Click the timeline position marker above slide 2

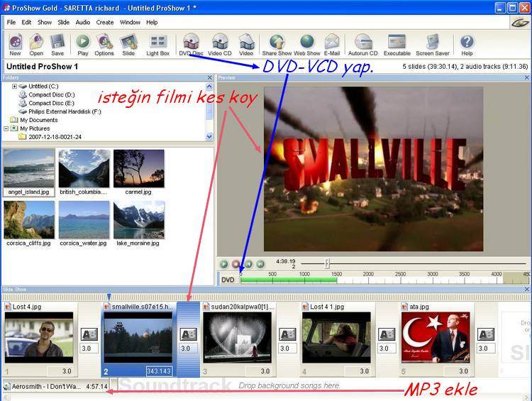(109, 297)
